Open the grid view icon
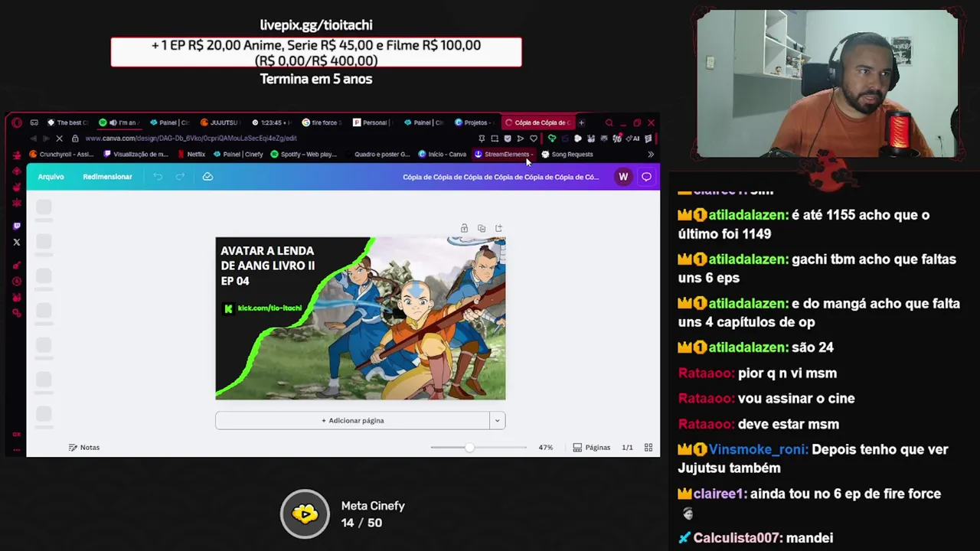Screen dimensions: 980x551 (x=648, y=447)
